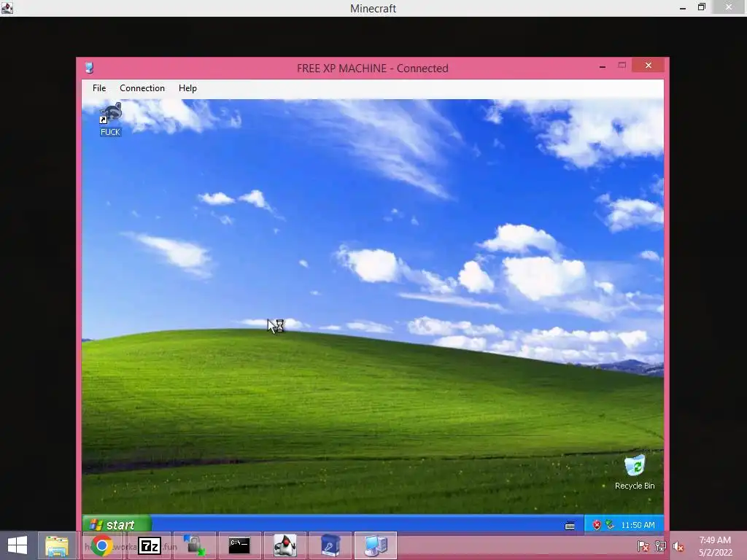747x560 pixels.
Task: Close the FREE XP MACHINE window
Action: [649, 65]
